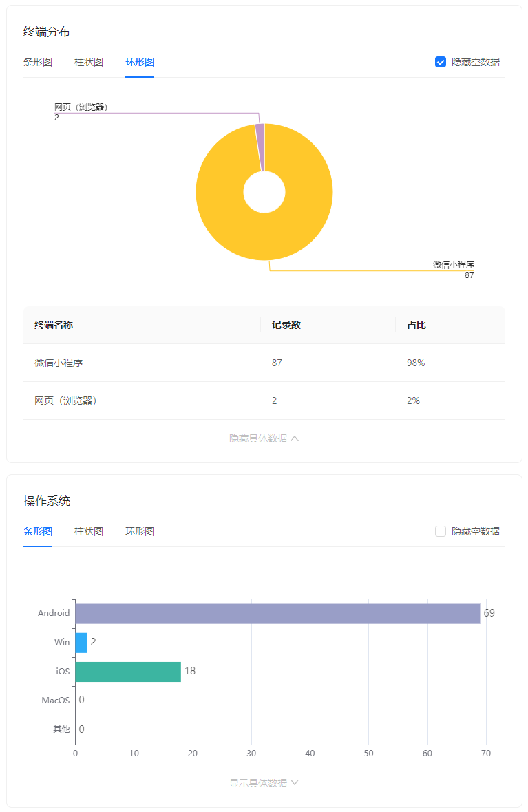Screen dimensions: 528x812
Task: Click the MacOS axis label
Action: 56,700
